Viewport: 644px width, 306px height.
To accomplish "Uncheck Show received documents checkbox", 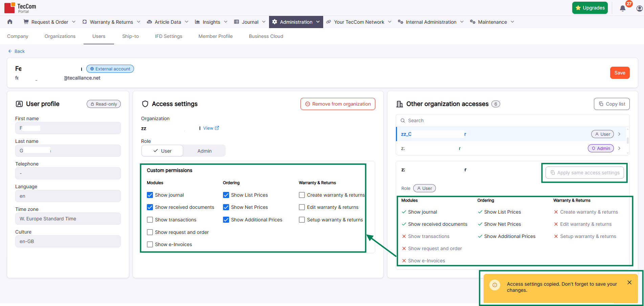I will coord(150,207).
